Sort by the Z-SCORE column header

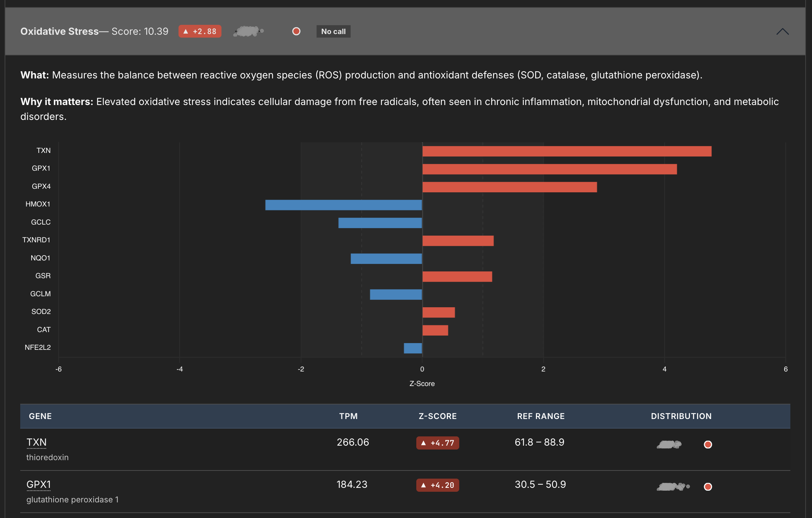click(x=437, y=416)
